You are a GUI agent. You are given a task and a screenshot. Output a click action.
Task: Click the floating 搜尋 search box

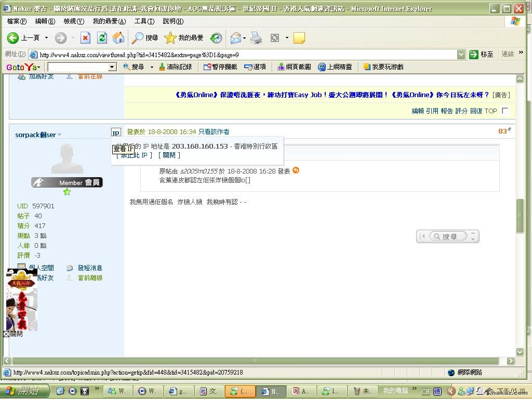click(x=447, y=236)
